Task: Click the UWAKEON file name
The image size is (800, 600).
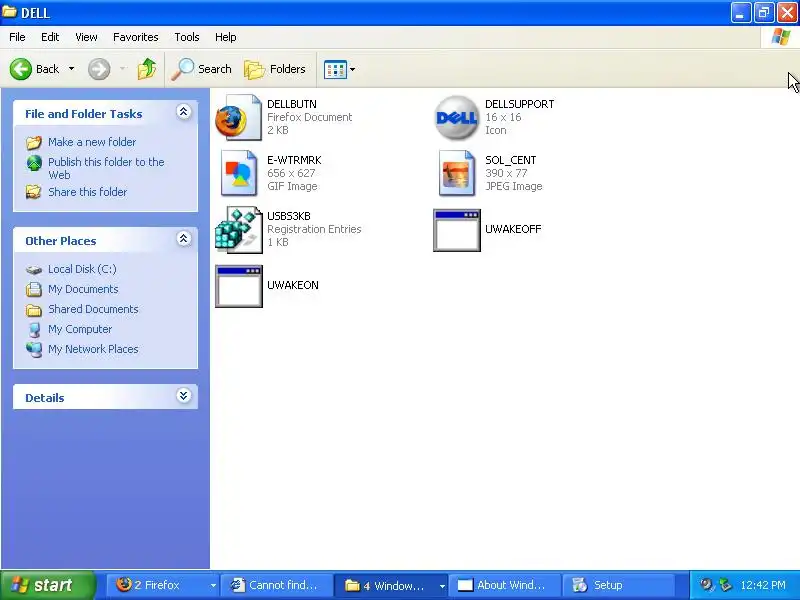Action: point(293,285)
